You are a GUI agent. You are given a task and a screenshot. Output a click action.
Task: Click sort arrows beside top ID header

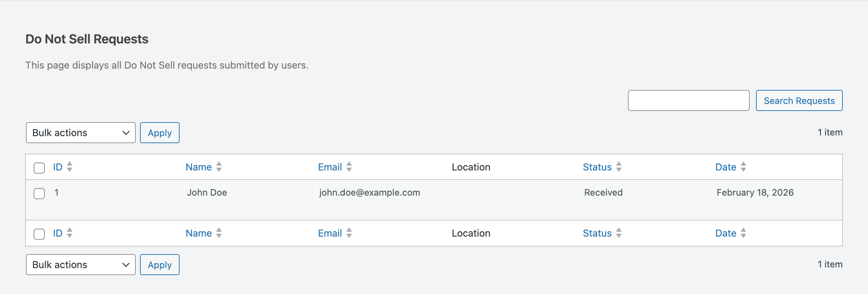pyautogui.click(x=70, y=167)
